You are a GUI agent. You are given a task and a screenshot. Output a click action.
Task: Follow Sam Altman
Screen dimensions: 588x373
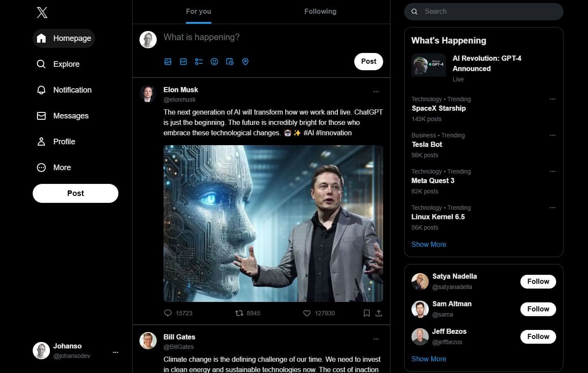[538, 309]
